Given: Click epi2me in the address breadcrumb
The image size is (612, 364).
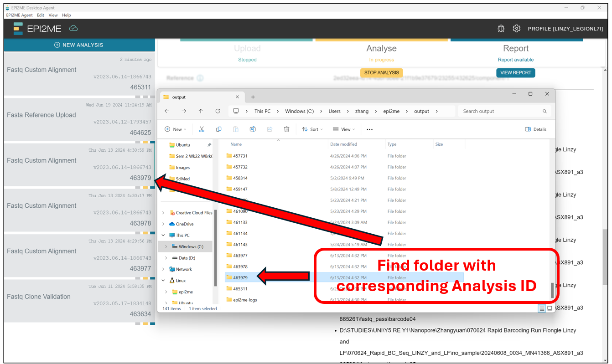Looking at the screenshot, I should pos(391,111).
